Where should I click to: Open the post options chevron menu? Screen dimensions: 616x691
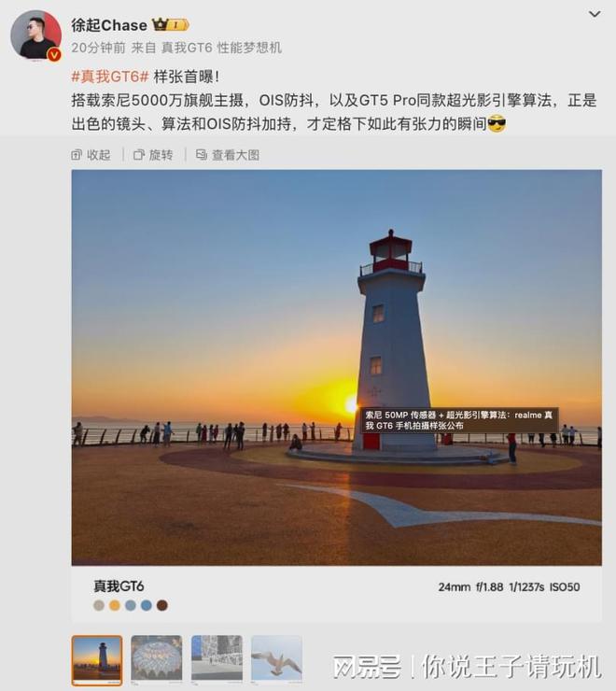pos(595,14)
